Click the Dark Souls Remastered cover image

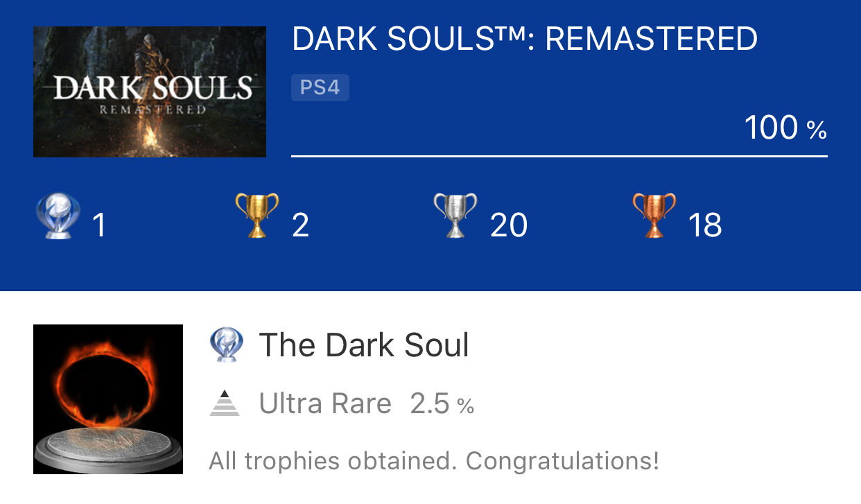[x=150, y=92]
